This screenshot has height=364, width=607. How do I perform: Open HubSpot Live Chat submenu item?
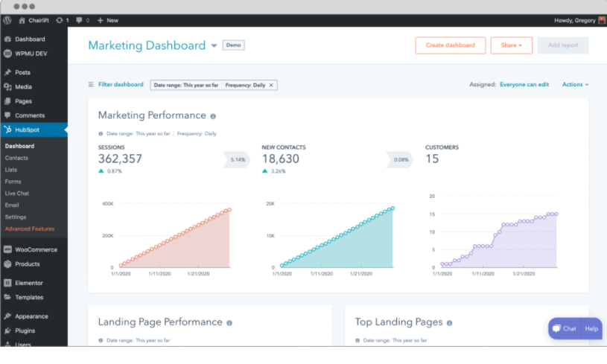[x=17, y=193]
